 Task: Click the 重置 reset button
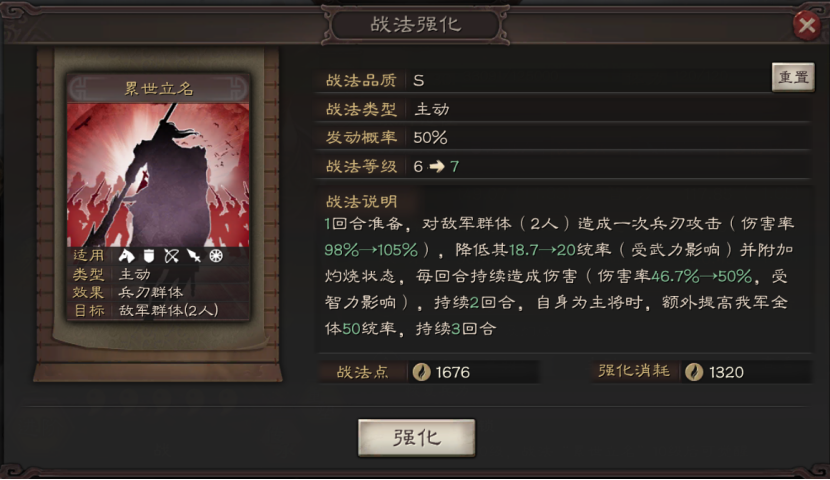(793, 77)
